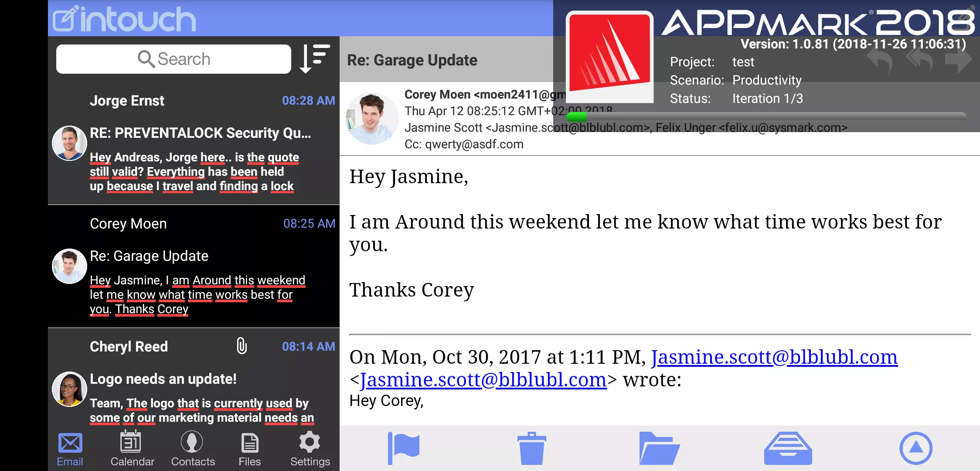
Task: Click the APPMARK iteration progress bar
Action: (x=766, y=116)
